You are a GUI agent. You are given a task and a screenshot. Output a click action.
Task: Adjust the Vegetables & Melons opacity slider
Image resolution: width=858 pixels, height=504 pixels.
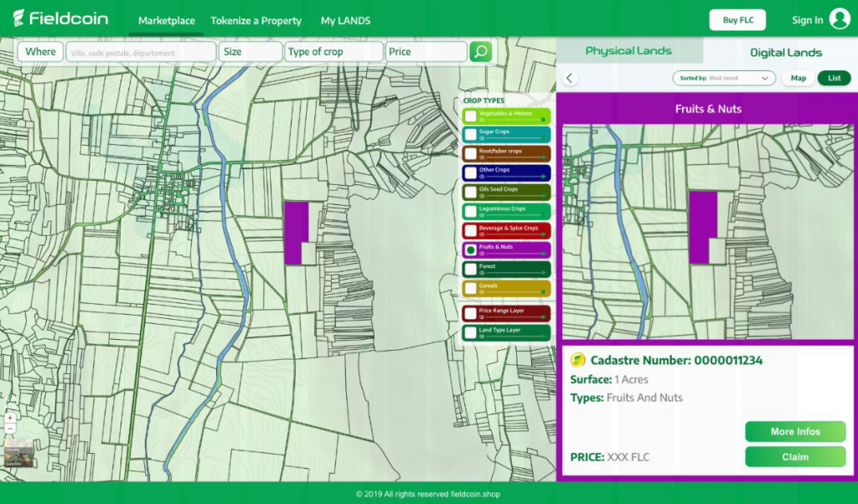click(515, 120)
